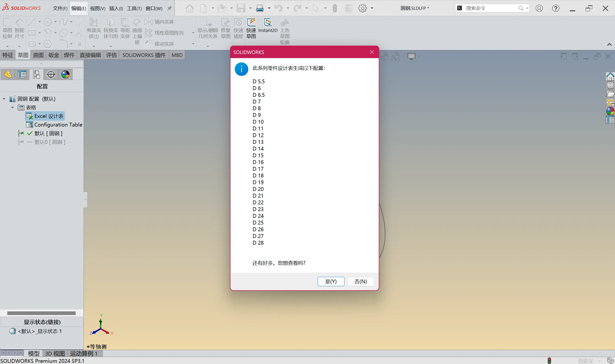615x364 pixels.
Task: Open the DimXpertManager crosshair tab
Action: tap(51, 74)
